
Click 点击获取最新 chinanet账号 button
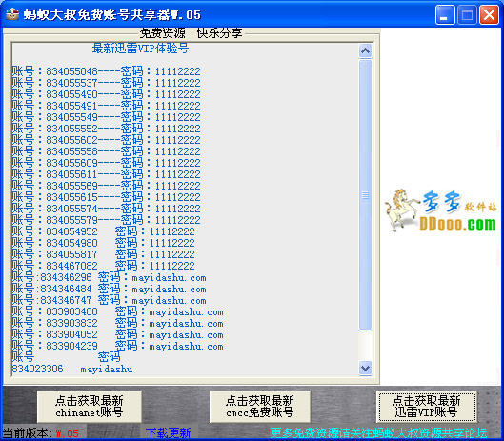coord(90,407)
